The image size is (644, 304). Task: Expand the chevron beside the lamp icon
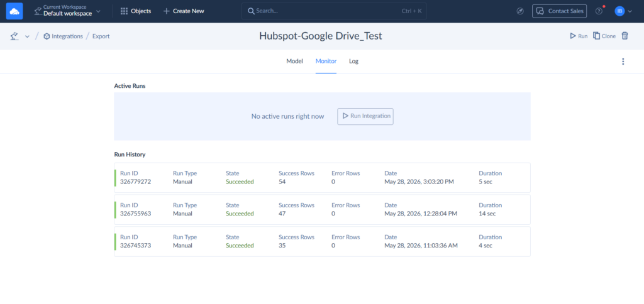27,36
